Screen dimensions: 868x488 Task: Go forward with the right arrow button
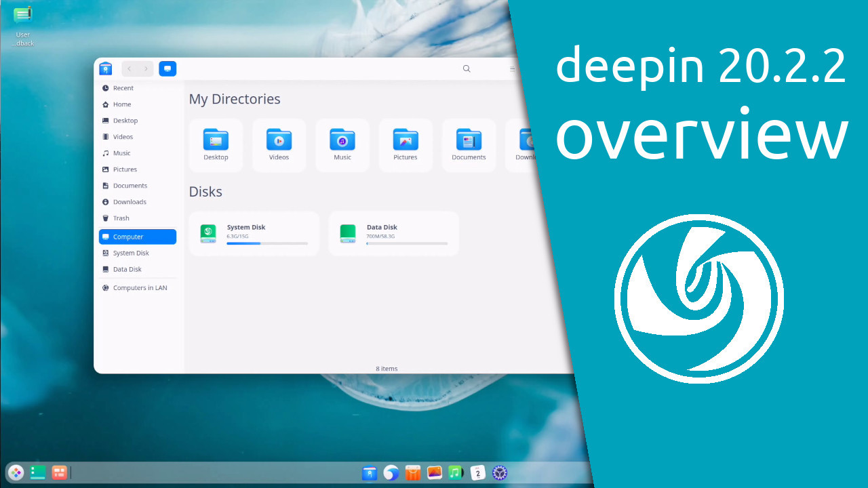(146, 68)
